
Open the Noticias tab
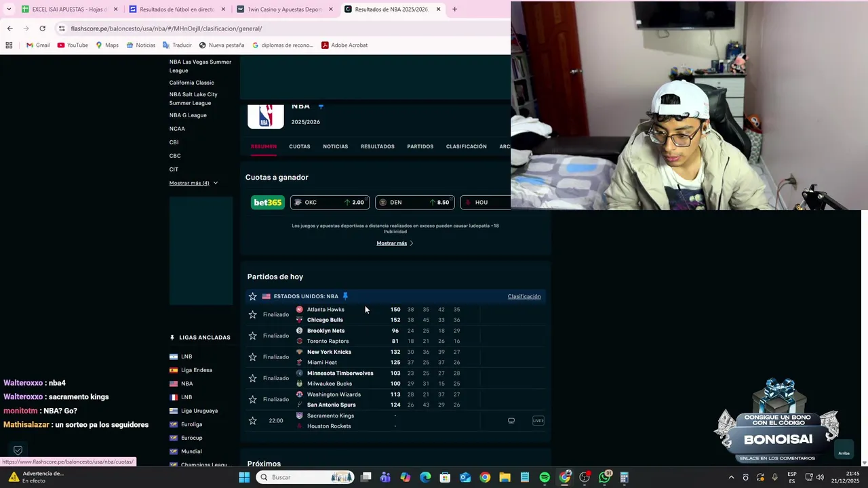335,146
